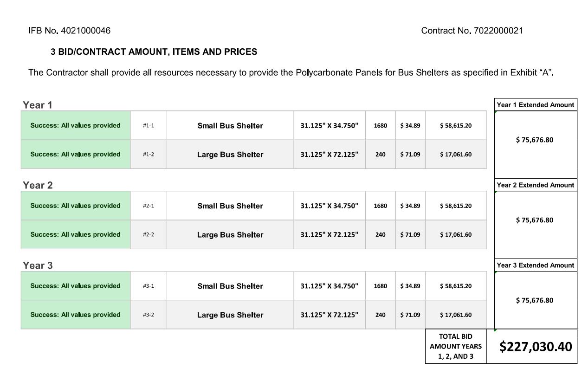The height and width of the screenshot is (381, 588).
Task: Click the Year 3 Extended Amount header
Action: coord(535,265)
